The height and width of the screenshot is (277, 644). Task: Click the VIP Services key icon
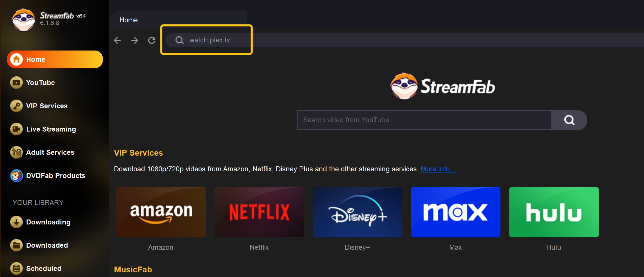click(16, 106)
